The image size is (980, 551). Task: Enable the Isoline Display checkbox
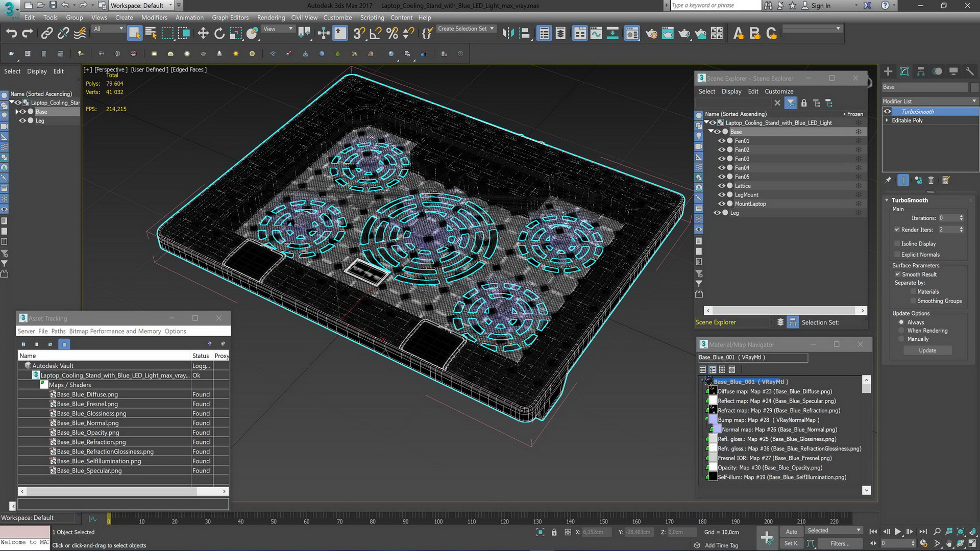click(897, 244)
